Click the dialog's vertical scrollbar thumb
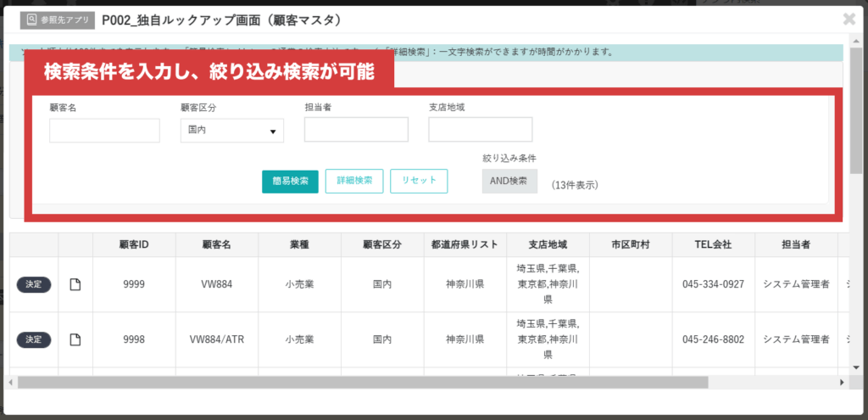This screenshot has width=868, height=420. point(856,110)
